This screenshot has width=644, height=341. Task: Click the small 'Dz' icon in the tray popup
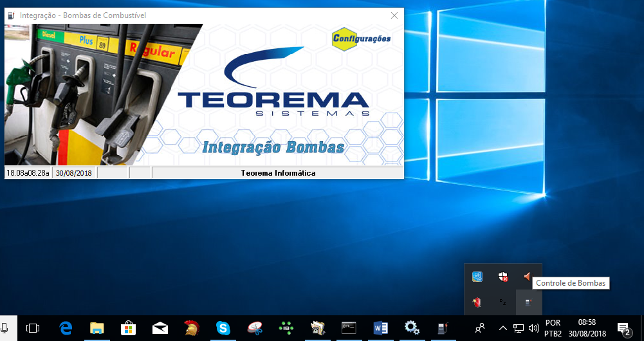502,303
